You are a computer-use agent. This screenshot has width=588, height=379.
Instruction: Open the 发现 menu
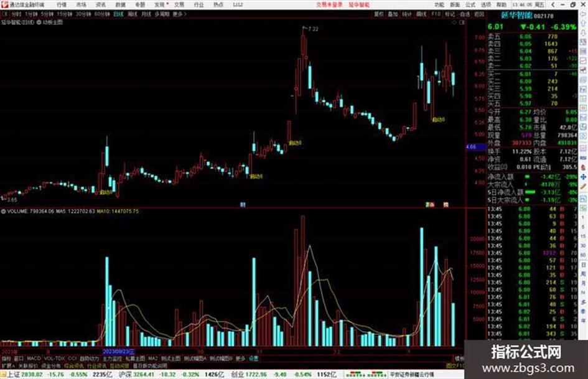pyautogui.click(x=160, y=4)
